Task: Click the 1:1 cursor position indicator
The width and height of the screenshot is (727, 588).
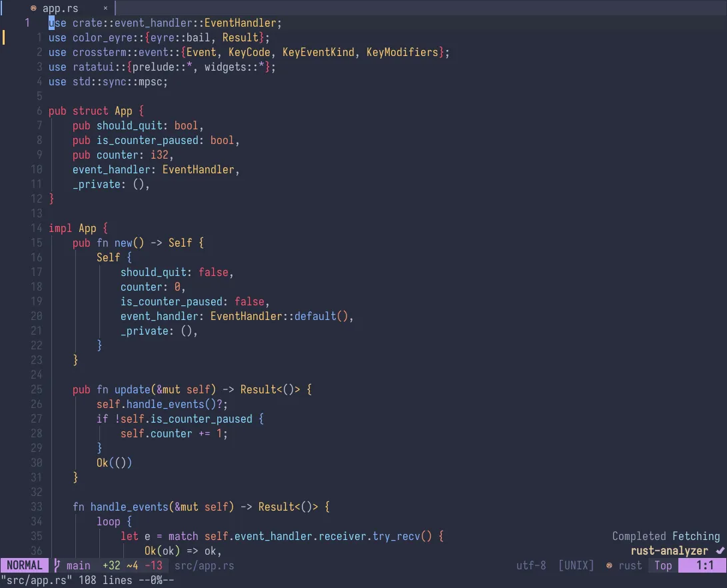Action: 705,565
